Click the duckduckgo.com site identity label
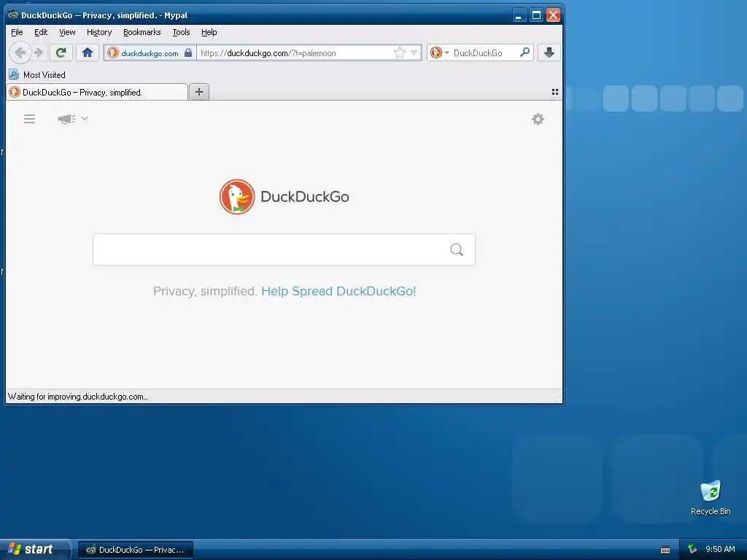The height and width of the screenshot is (560, 747). click(x=150, y=52)
